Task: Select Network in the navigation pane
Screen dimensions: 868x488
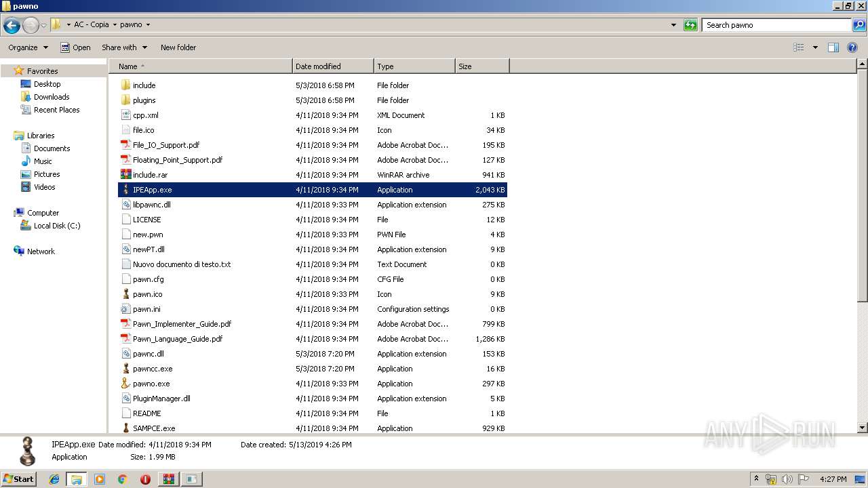Action: [41, 251]
